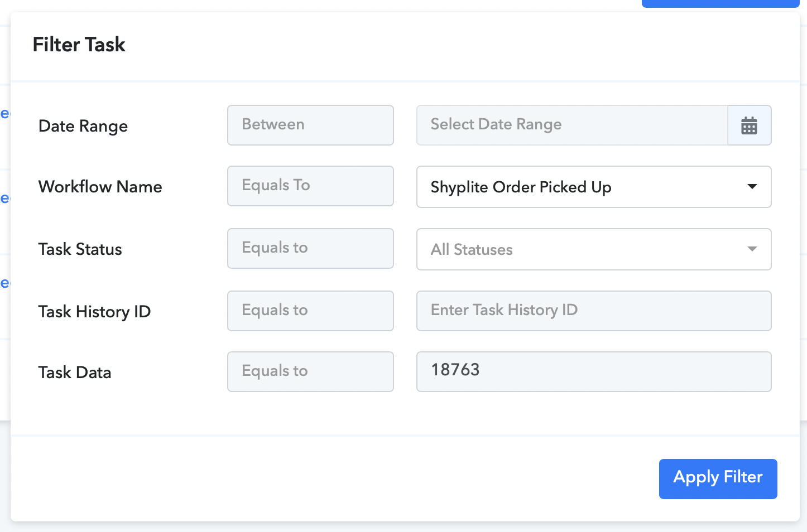Click the Between operator field for Date Range
This screenshot has width=807, height=532.
click(310, 125)
